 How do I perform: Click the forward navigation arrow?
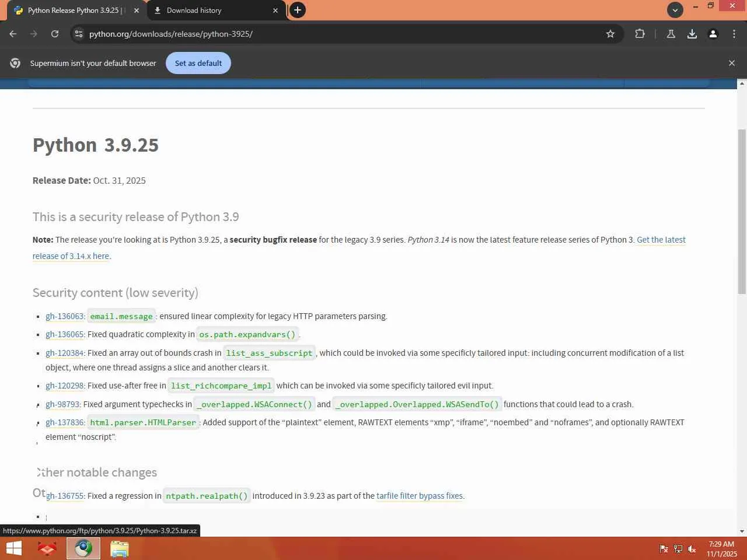click(x=34, y=34)
